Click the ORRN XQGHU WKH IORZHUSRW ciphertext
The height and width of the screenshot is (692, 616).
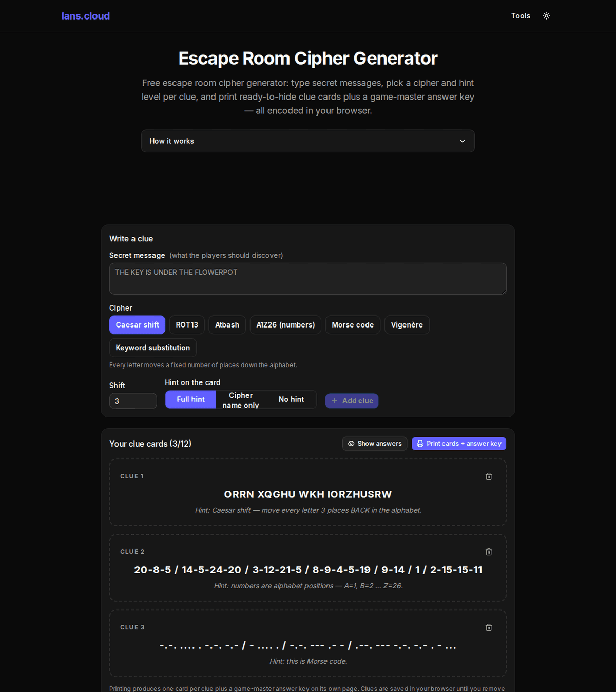tap(308, 494)
